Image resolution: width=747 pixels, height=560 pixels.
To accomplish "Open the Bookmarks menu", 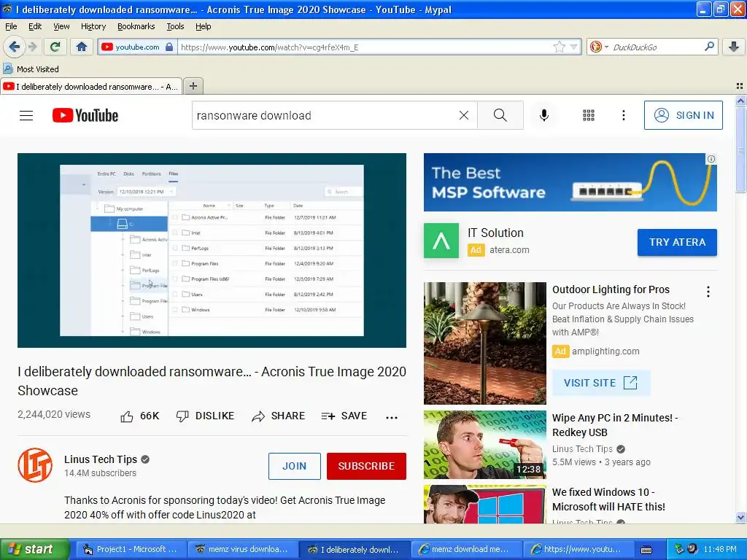I will tap(136, 26).
